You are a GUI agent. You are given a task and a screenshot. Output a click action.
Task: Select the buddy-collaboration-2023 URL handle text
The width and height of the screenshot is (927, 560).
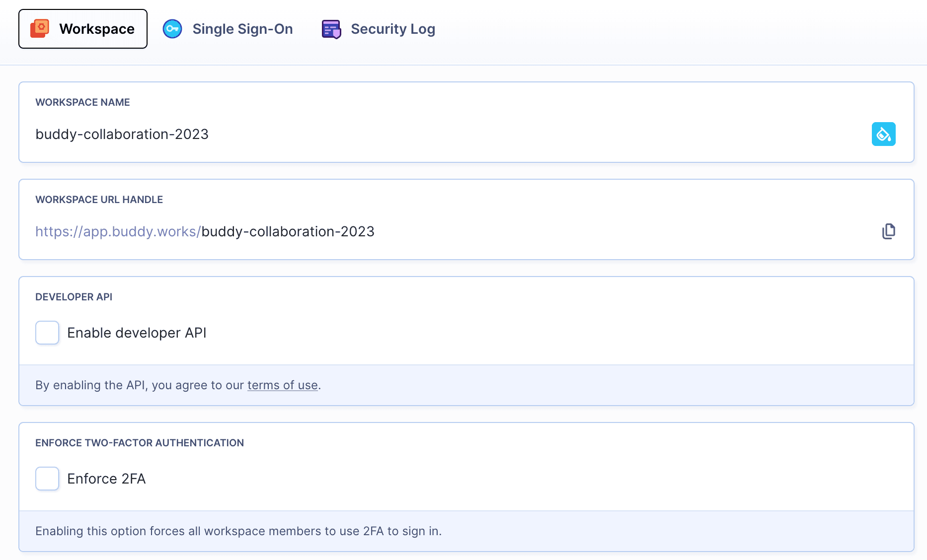288,231
